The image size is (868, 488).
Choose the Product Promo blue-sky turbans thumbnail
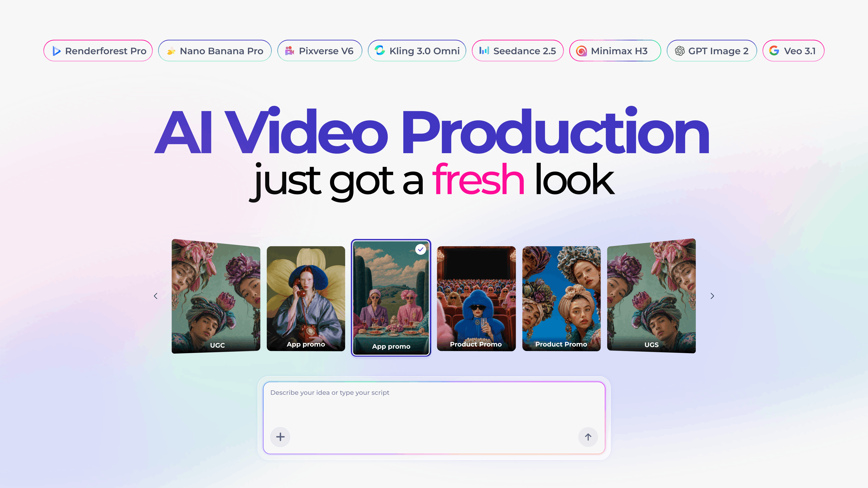(561, 298)
